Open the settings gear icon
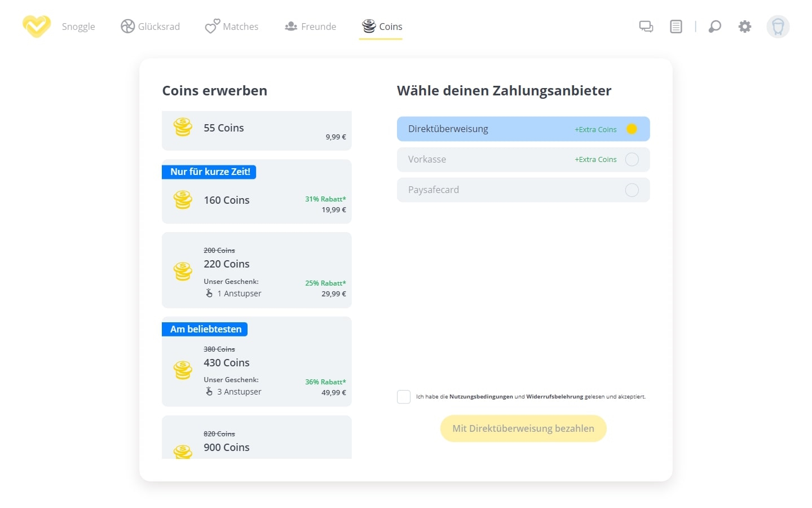The height and width of the screenshot is (508, 812). [x=744, y=27]
